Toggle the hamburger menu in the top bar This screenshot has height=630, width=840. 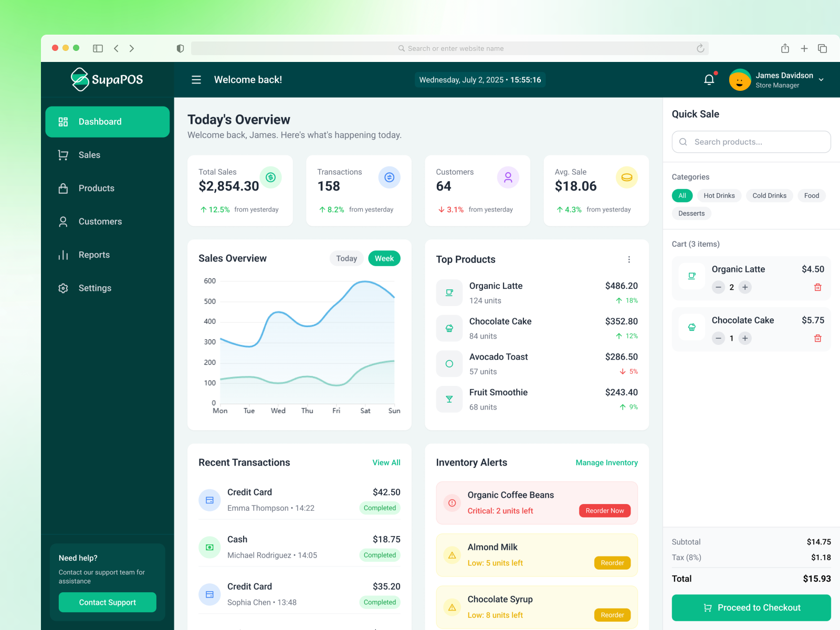click(196, 79)
